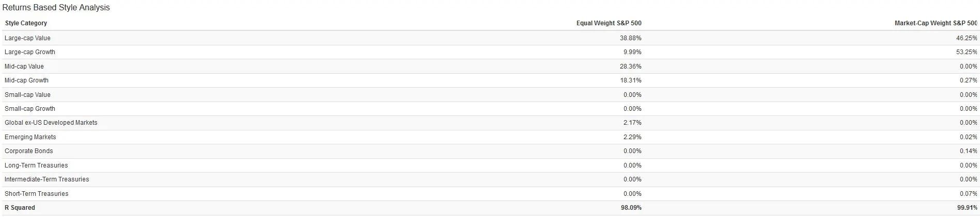
Task: Click the Large-cap Value row label
Action: pos(27,38)
